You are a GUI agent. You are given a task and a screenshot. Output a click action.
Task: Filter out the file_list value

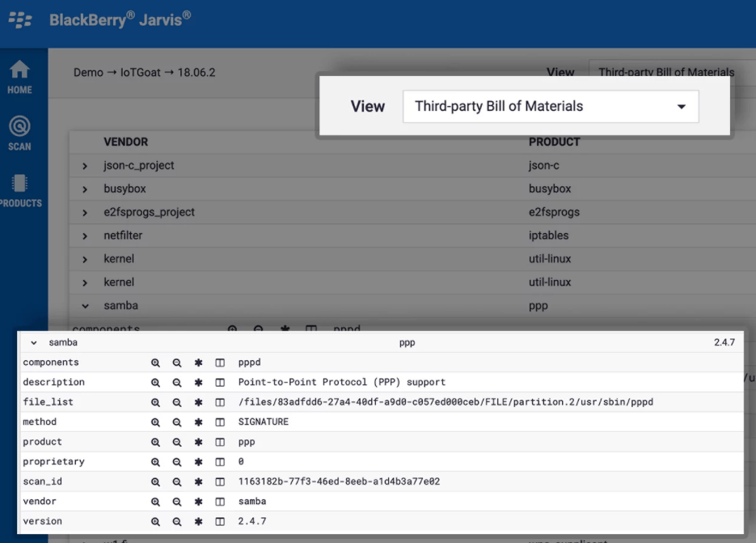coord(177,402)
